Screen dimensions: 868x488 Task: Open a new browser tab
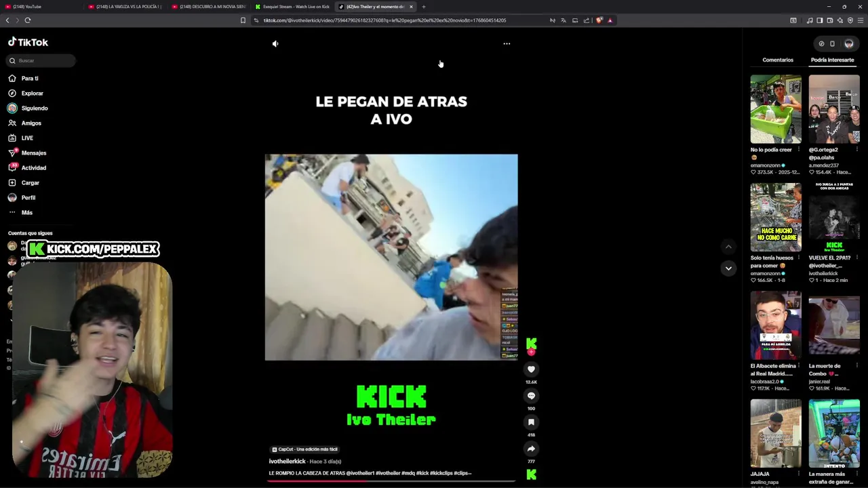[x=424, y=7]
